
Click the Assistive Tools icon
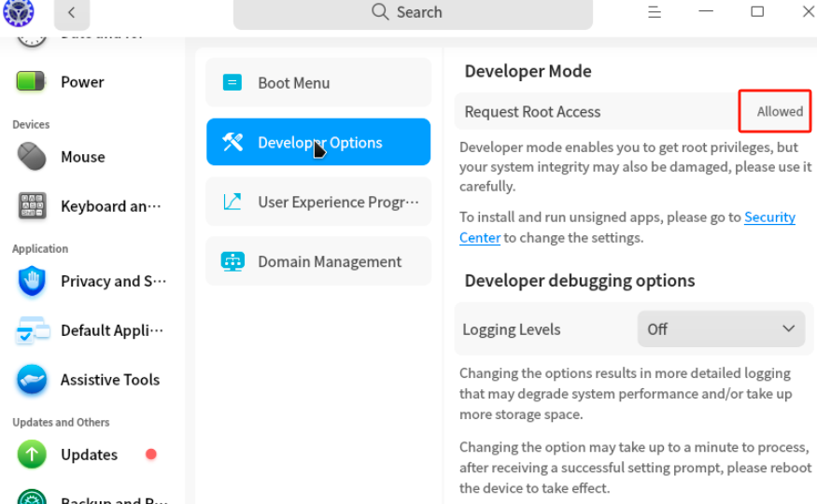32,380
